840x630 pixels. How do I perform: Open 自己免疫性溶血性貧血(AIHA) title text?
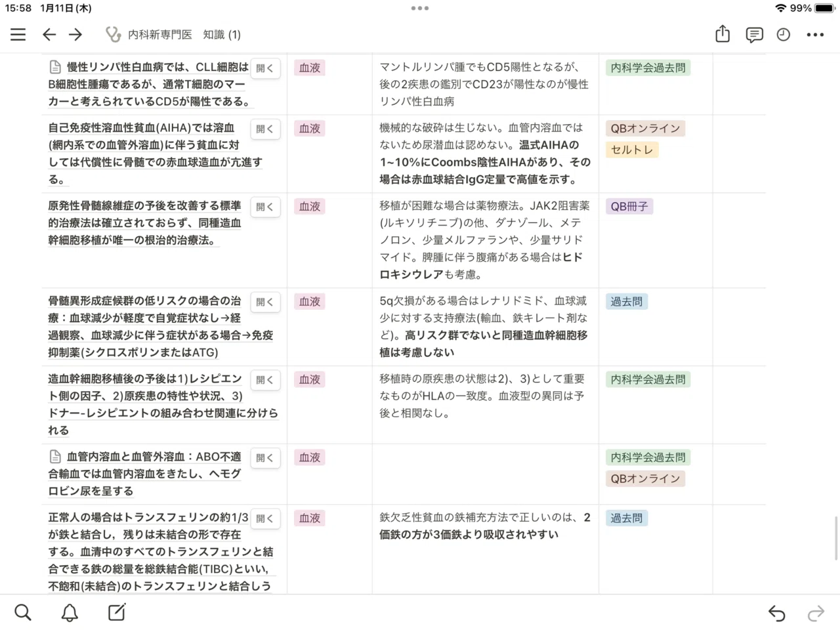coord(155,153)
